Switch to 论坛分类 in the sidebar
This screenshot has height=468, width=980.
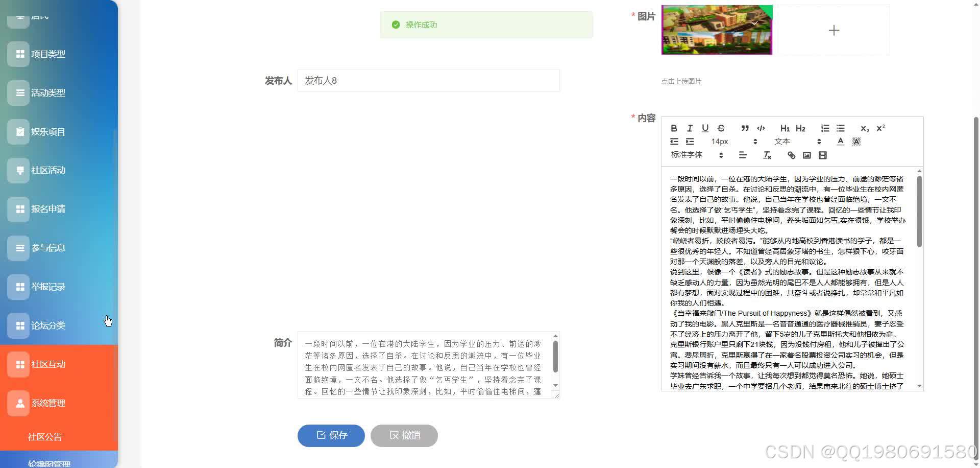tap(48, 325)
